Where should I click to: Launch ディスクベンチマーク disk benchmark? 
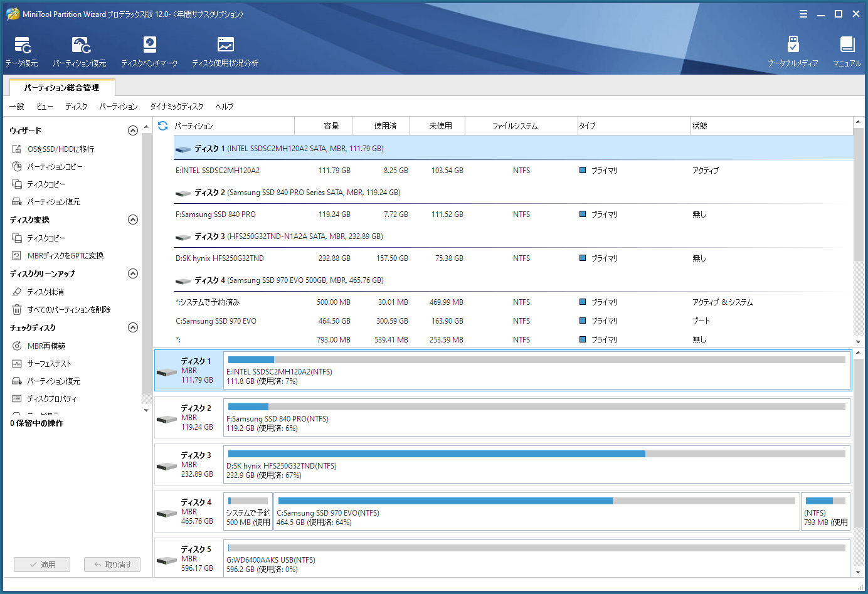pyautogui.click(x=149, y=51)
